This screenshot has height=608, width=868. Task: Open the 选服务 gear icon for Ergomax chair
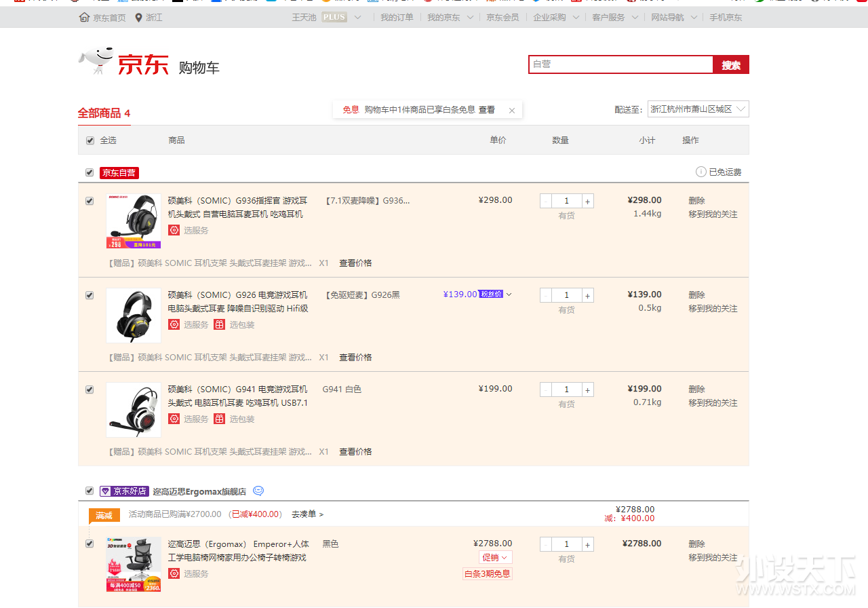[174, 573]
